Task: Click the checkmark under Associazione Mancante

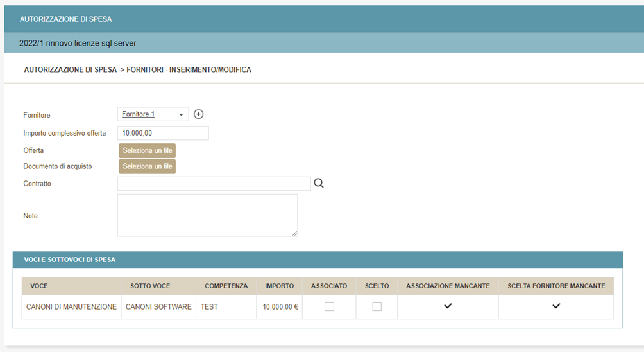Action: pos(448,306)
